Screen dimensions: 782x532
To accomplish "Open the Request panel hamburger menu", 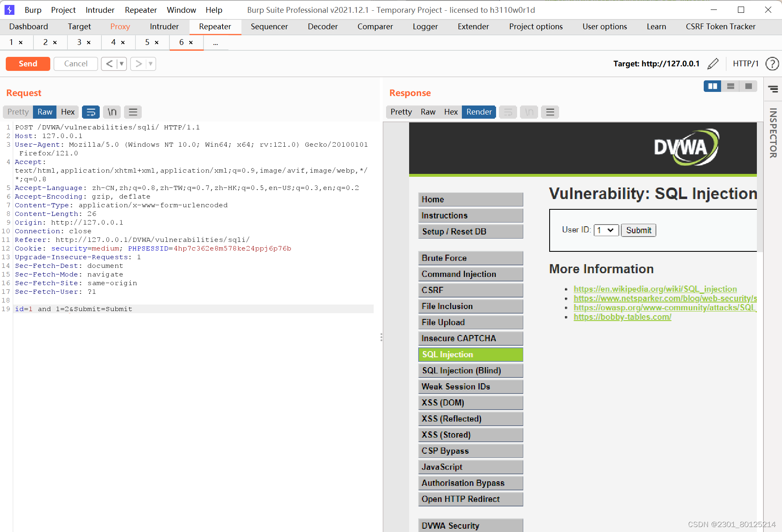I will point(133,112).
